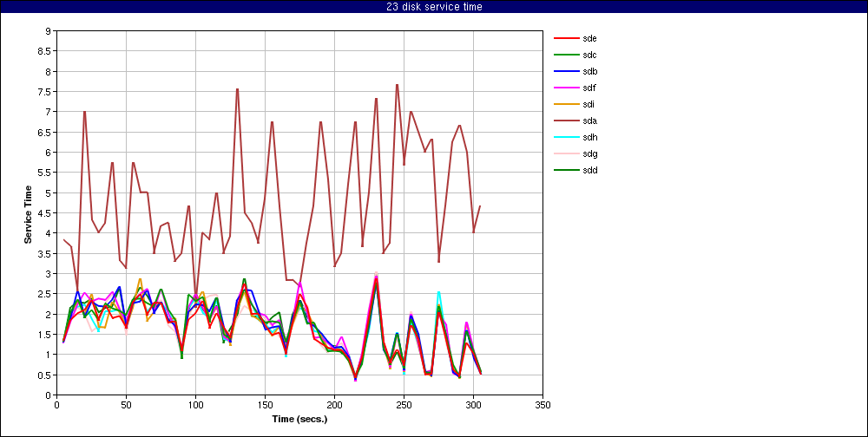Select the sdd legend label
This screenshot has height=437, width=868.
[589, 170]
